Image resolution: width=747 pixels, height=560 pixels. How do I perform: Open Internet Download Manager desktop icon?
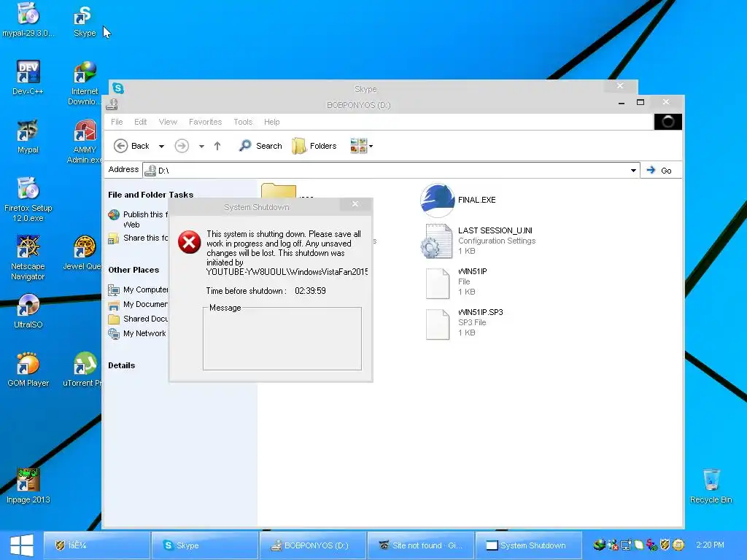[x=85, y=83]
